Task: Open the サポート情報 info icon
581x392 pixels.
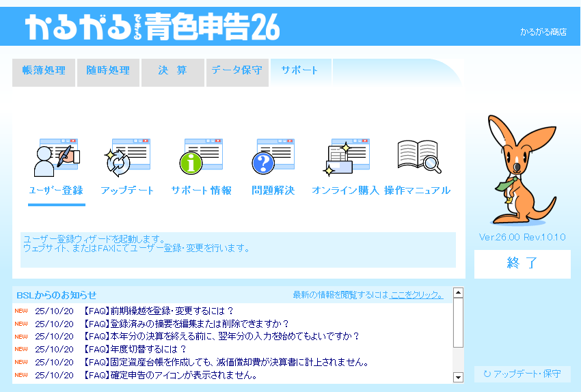Action: (x=201, y=158)
